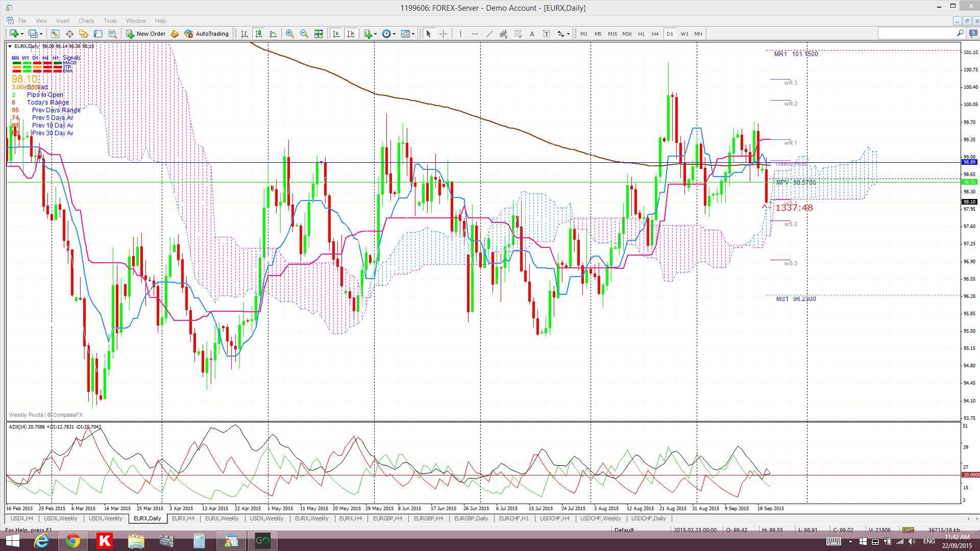
Task: Select the Horizontal Line drawing tool
Action: 475,34
